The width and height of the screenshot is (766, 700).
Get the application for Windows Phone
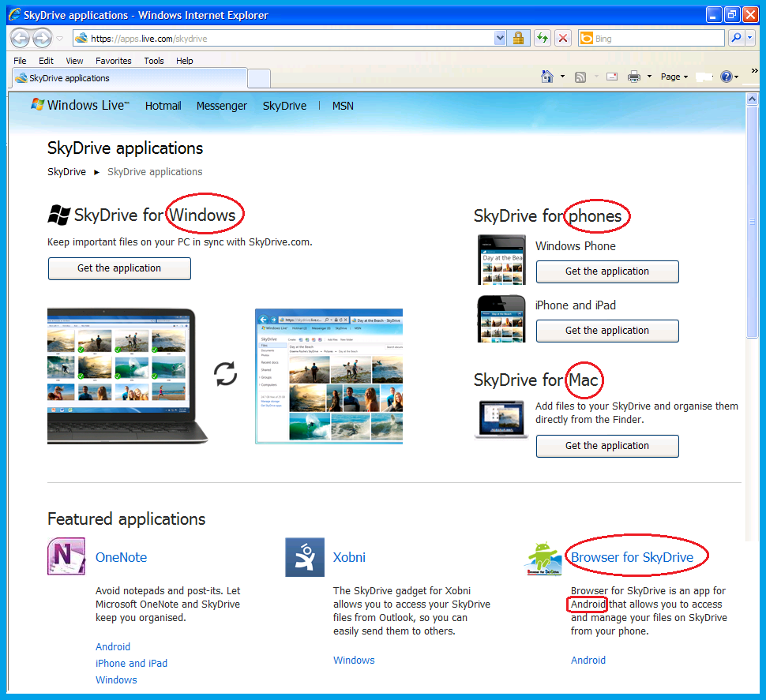[607, 271]
